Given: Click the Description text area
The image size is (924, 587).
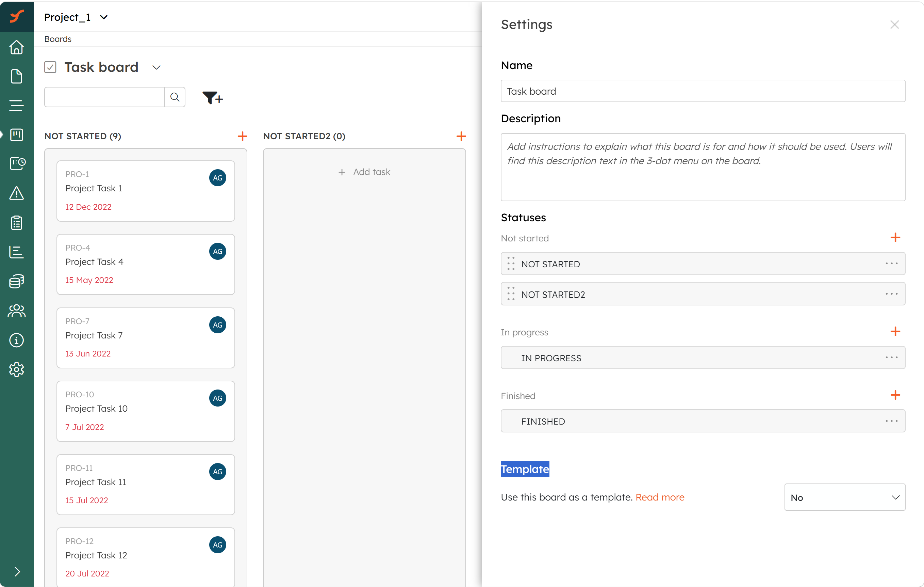Looking at the screenshot, I should tap(703, 167).
